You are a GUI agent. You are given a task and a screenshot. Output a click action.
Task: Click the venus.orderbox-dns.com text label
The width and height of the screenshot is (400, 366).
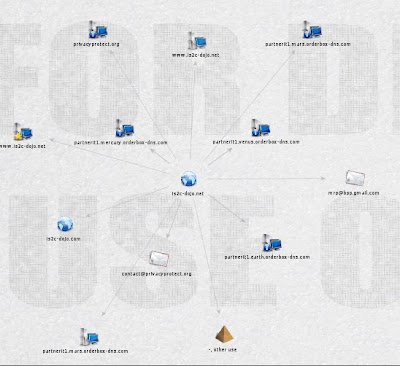(256, 142)
